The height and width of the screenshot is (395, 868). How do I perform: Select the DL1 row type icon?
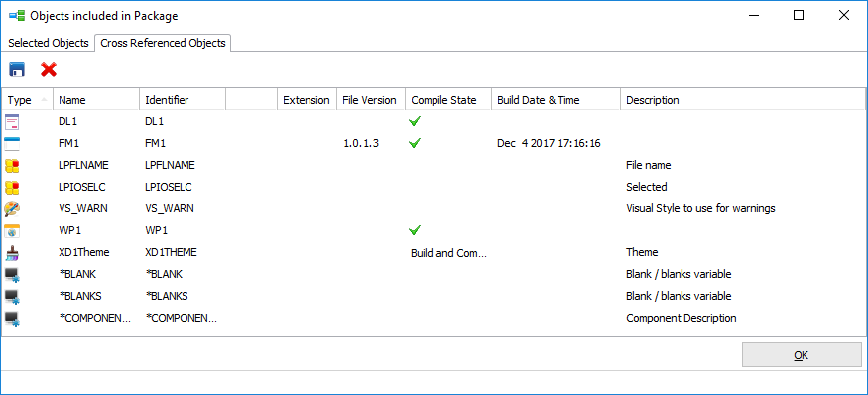pos(12,121)
